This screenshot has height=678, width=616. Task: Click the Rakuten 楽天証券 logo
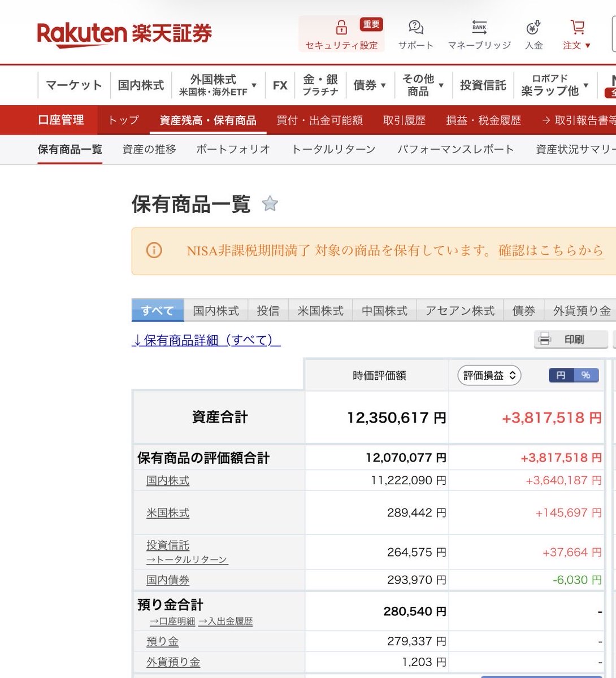pos(124,33)
